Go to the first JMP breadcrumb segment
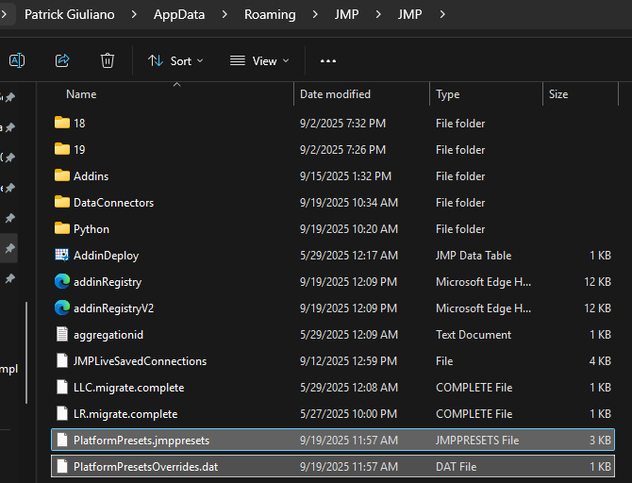The image size is (632, 483). 347,15
